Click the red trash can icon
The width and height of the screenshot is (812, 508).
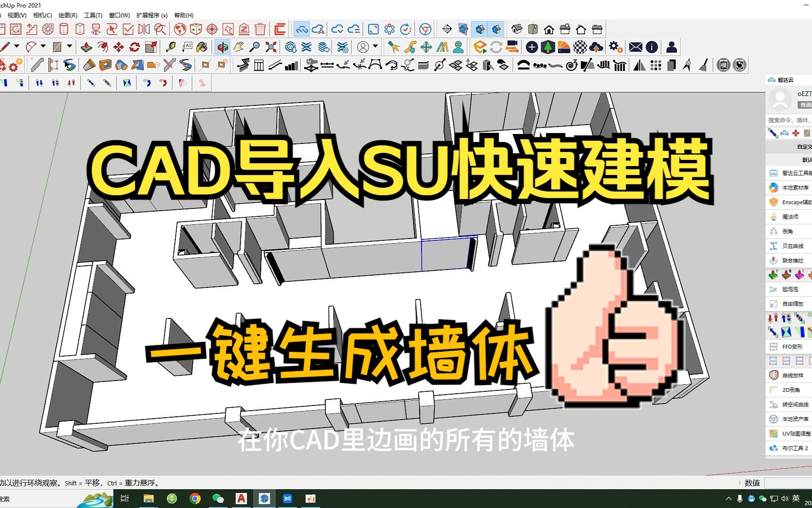coord(260,30)
